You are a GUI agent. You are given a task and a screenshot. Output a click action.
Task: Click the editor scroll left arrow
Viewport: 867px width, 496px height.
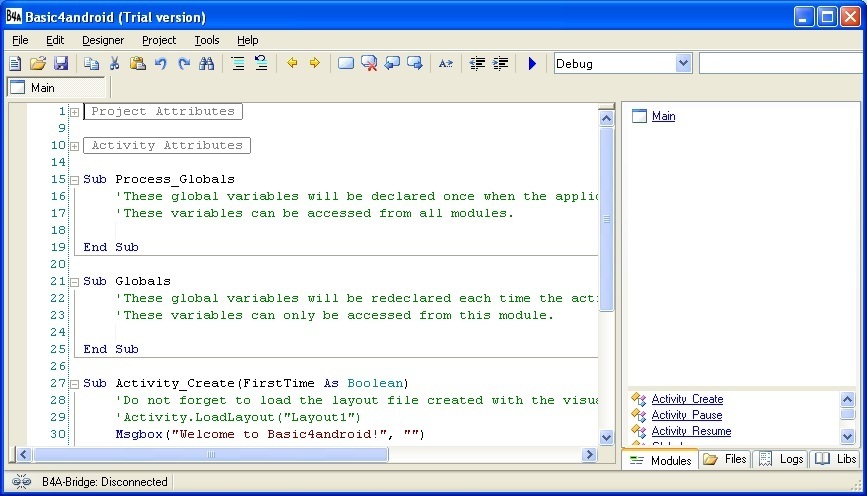pos(23,455)
